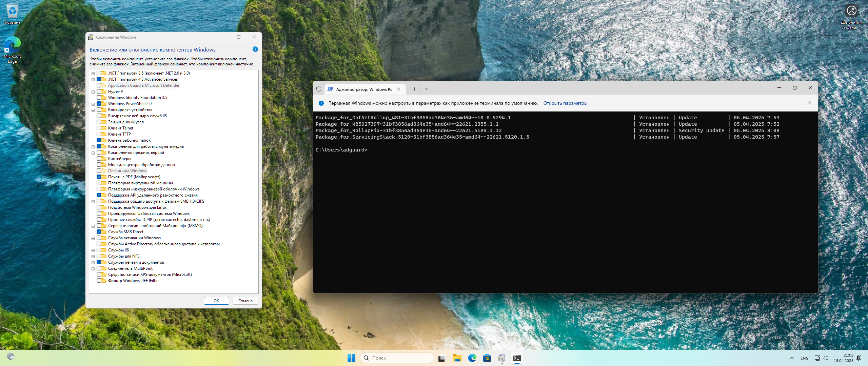Open the Start menu
868x366 pixels.
351,358
